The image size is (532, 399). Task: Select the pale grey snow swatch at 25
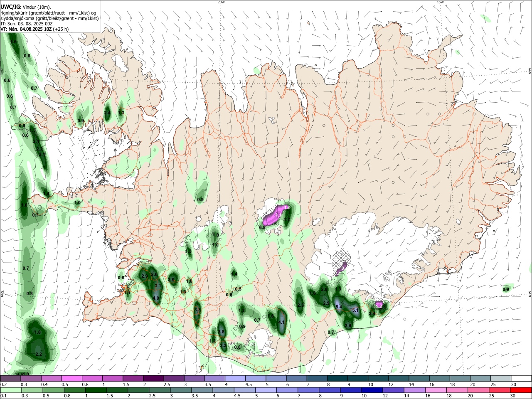click(500, 378)
